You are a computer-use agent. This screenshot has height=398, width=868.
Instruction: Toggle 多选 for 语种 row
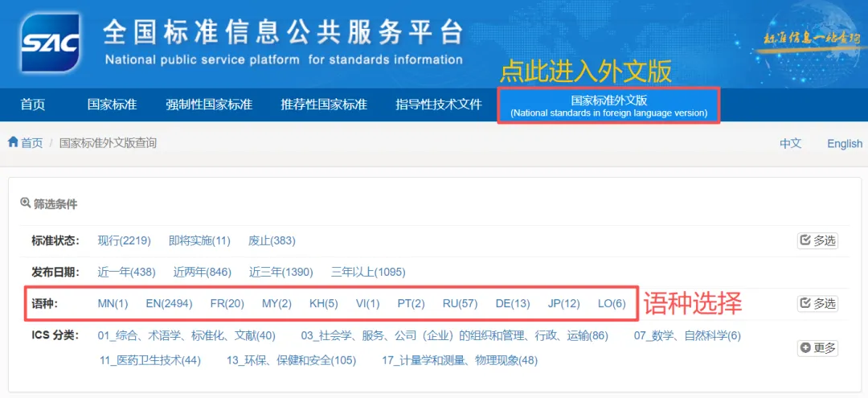(817, 303)
